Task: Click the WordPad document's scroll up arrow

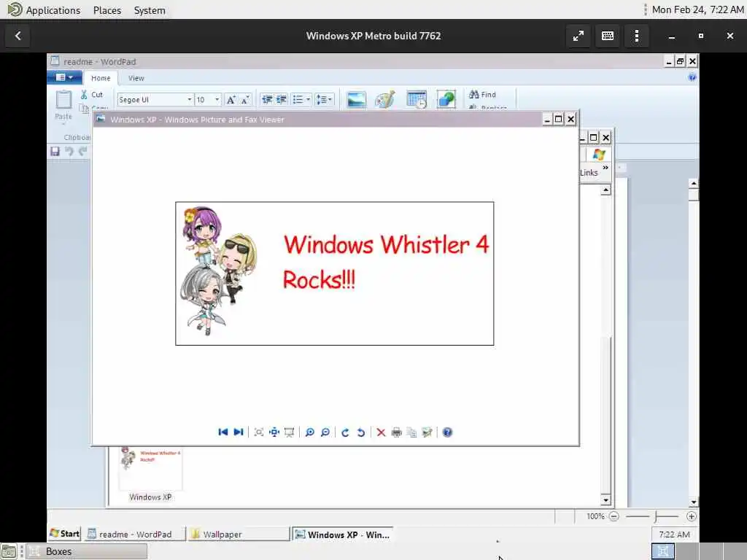Action: (x=694, y=183)
